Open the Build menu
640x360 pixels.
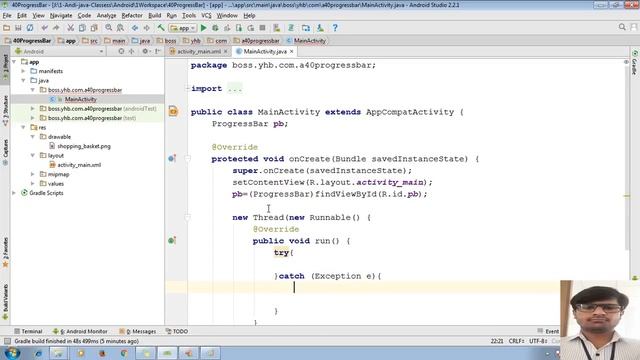click(154, 16)
